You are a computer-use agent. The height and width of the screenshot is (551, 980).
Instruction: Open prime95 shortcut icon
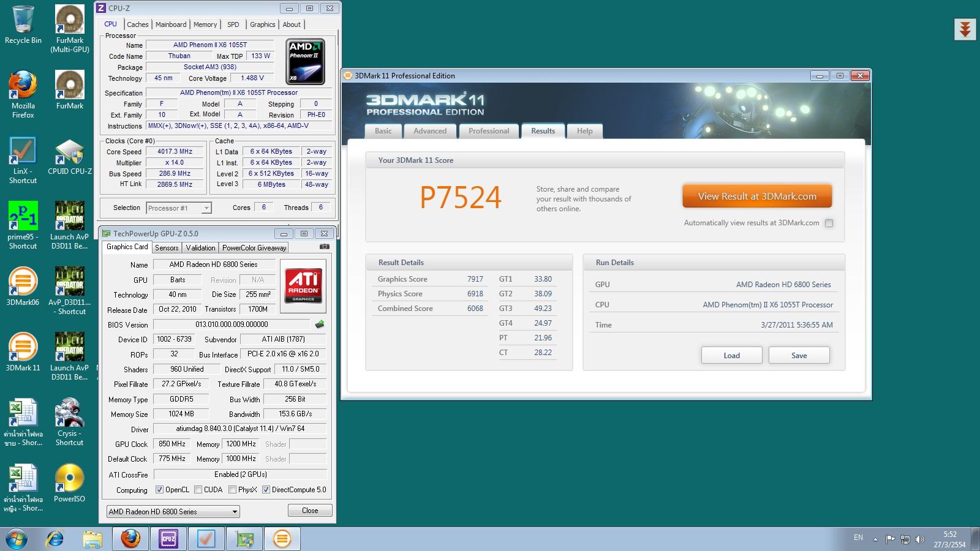pyautogui.click(x=23, y=225)
